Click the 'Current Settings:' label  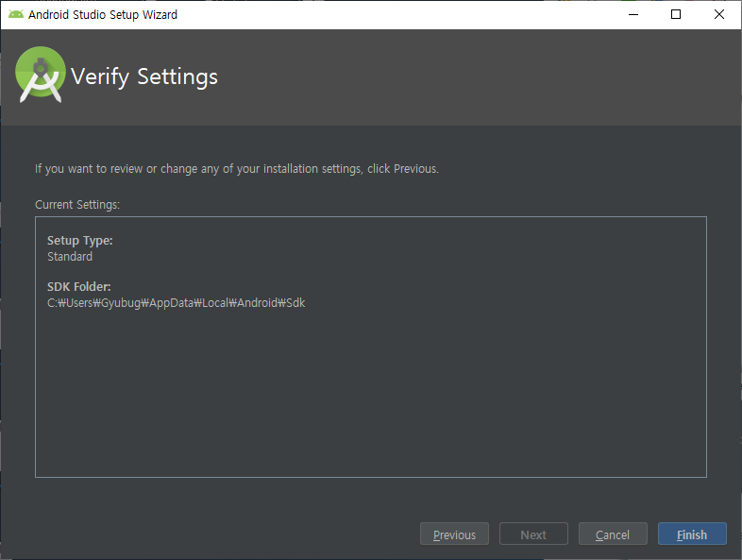click(x=77, y=205)
